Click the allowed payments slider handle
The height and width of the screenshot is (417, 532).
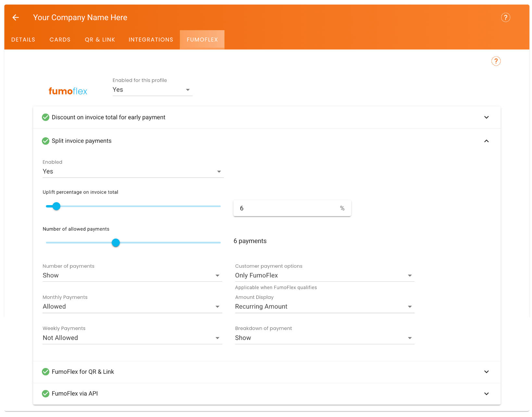(x=116, y=242)
